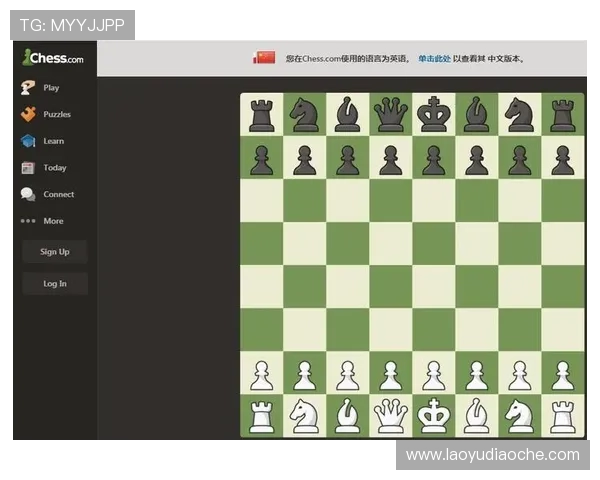
Task: Click the Play pawn-in-hand icon
Action: click(x=28, y=88)
